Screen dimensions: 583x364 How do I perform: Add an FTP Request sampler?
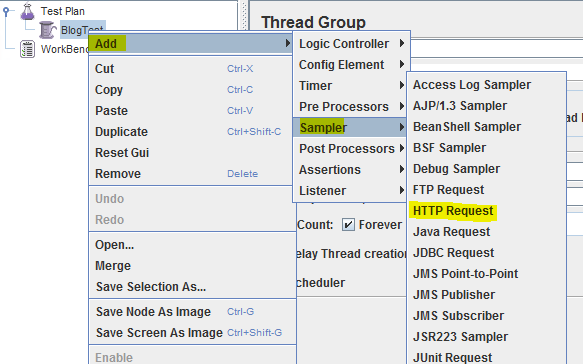[x=486, y=190]
